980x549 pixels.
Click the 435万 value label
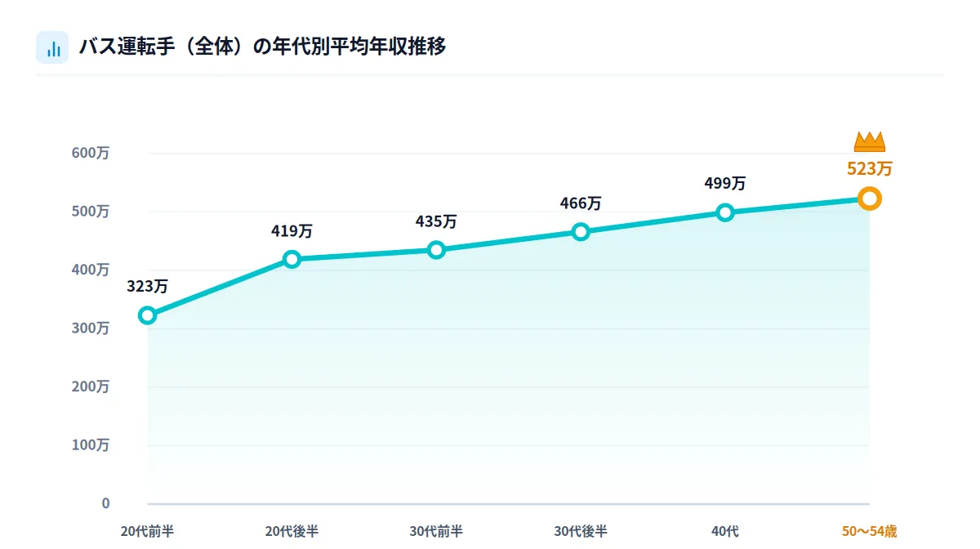[436, 221]
